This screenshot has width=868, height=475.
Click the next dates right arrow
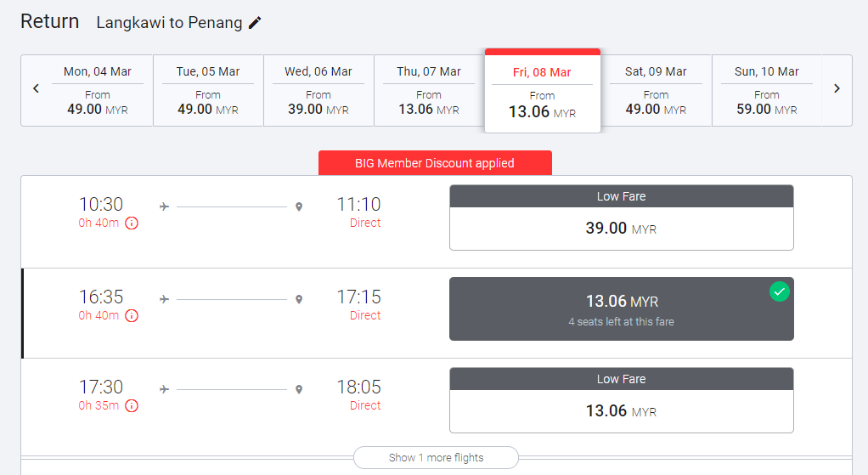(x=837, y=88)
